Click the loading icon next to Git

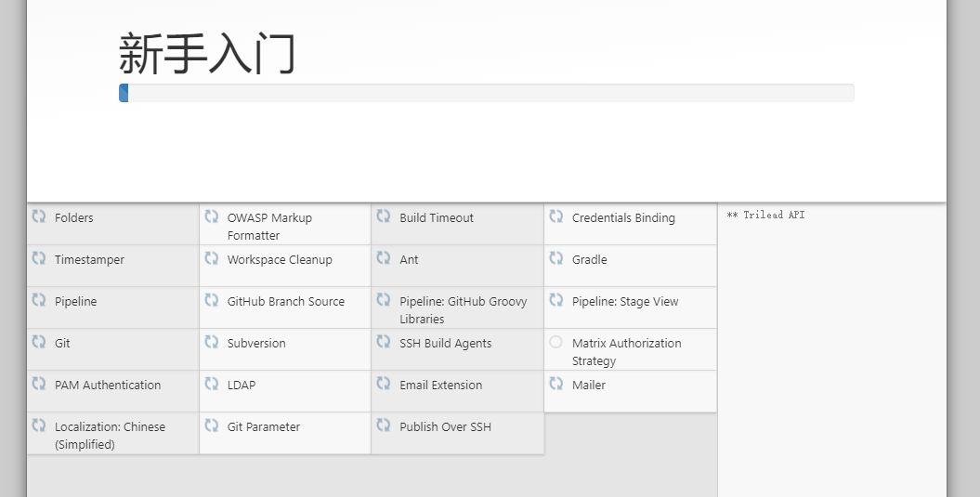click(39, 342)
